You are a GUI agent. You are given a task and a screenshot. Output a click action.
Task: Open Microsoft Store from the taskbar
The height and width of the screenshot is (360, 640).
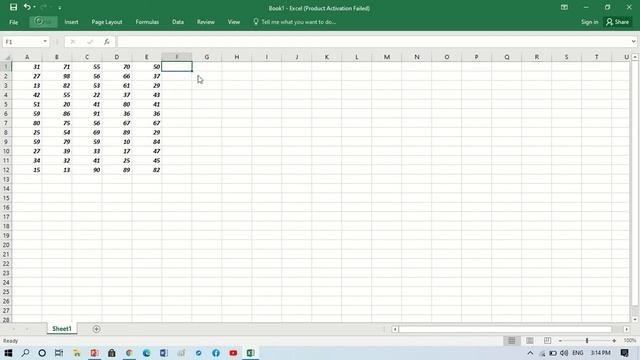click(x=111, y=353)
